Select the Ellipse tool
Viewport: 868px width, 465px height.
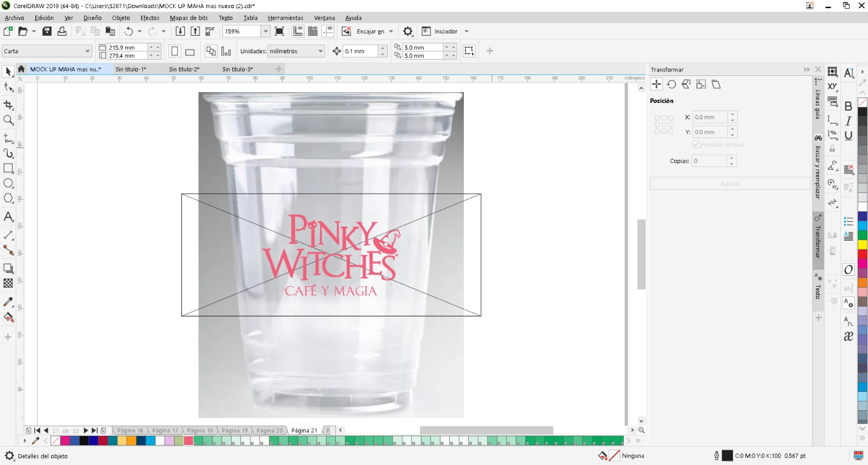[x=8, y=183]
